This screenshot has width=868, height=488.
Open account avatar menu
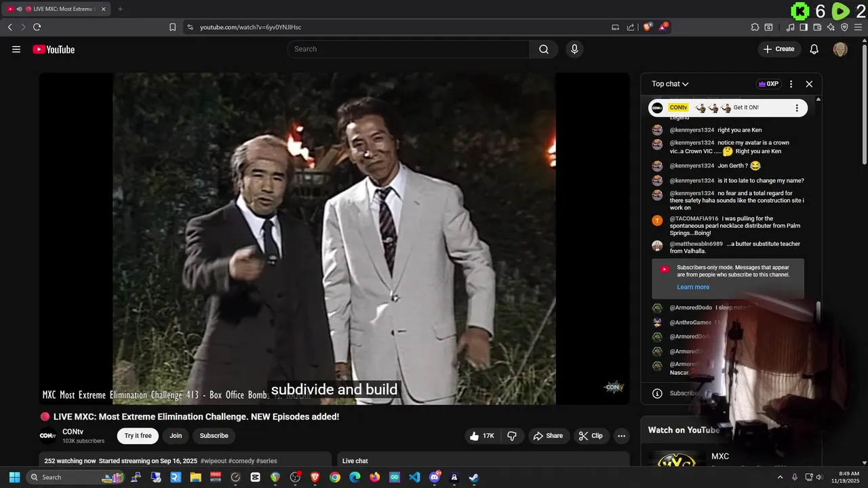(x=840, y=49)
